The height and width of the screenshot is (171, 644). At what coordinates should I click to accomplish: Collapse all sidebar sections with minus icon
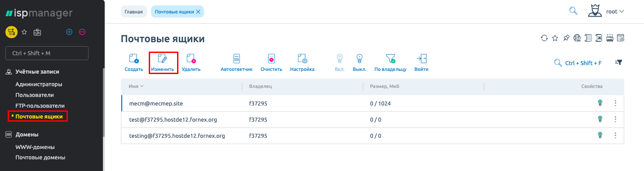82,32
